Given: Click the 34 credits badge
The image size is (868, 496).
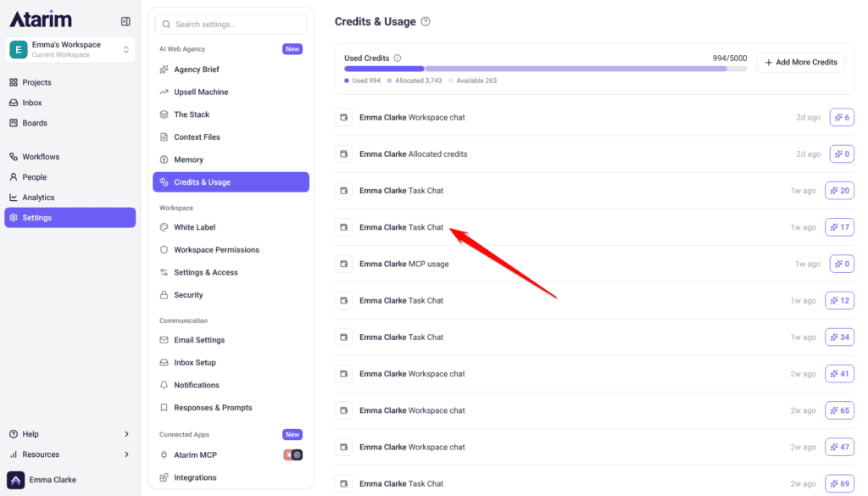Looking at the screenshot, I should point(839,337).
